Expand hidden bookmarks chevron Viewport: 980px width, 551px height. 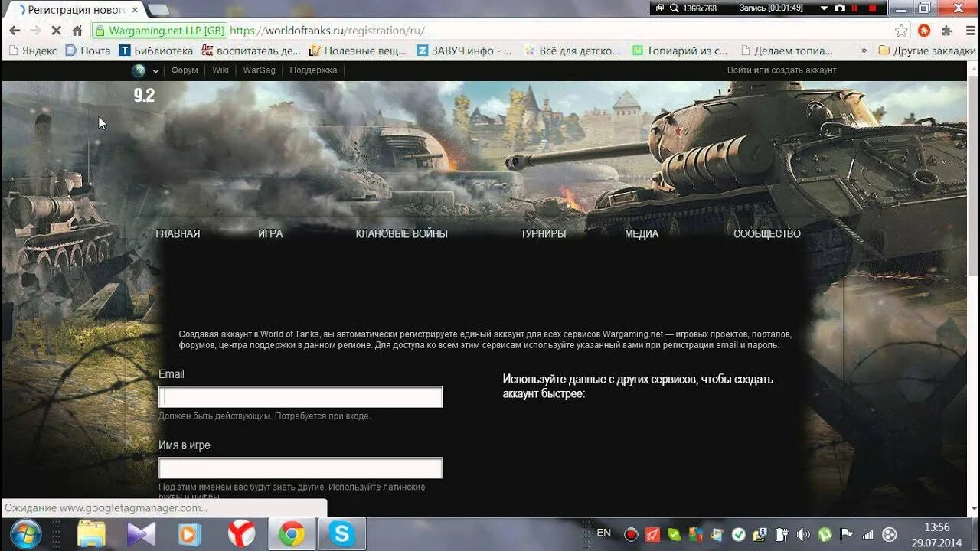tap(864, 51)
